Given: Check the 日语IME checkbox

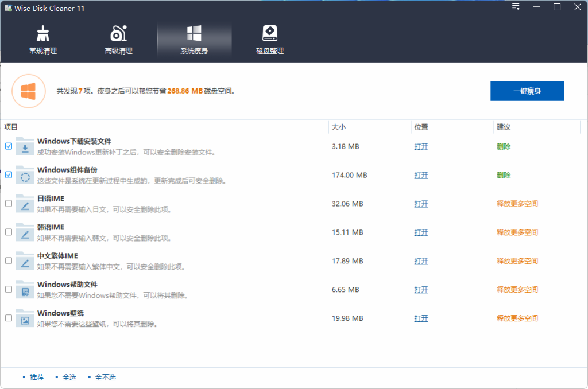Looking at the screenshot, I should (9, 204).
